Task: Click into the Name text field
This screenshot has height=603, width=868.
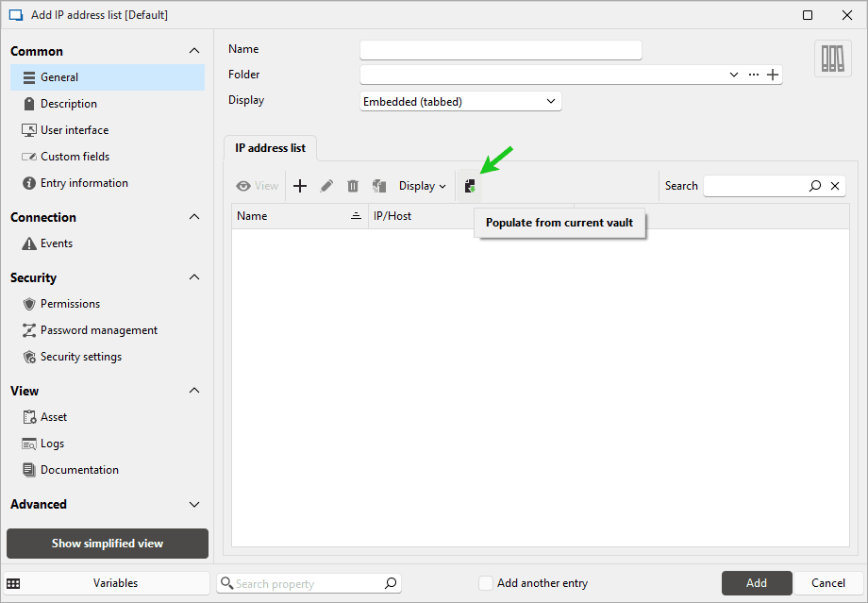Action: click(500, 50)
